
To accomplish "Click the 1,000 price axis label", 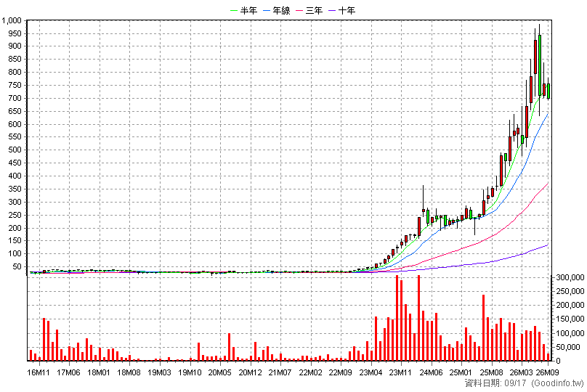I will (x=11, y=20).
